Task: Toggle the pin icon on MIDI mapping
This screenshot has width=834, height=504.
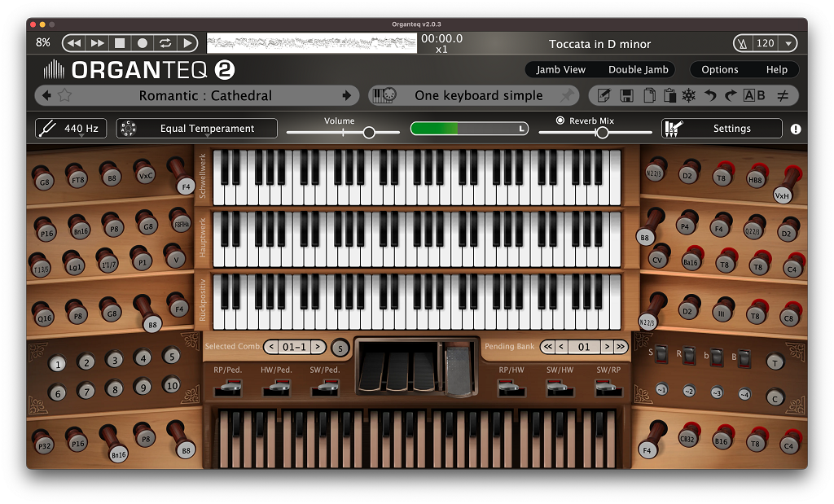Action: 567,96
